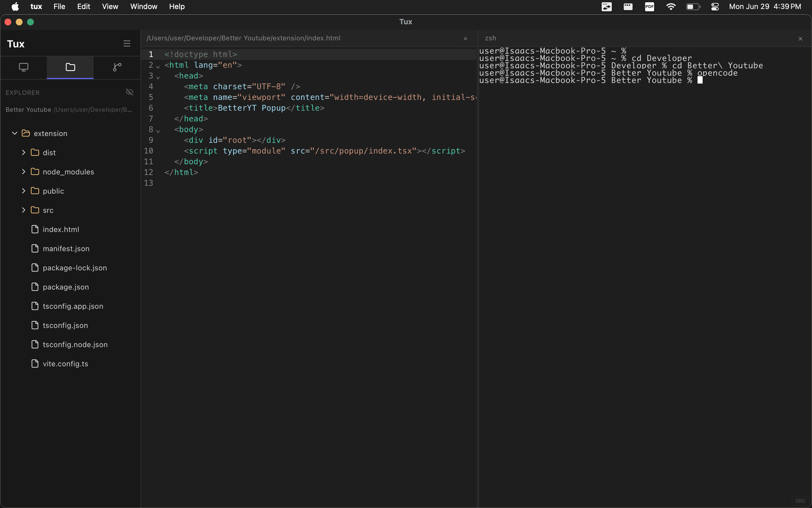Collapse the extension folder chevron
The image size is (812, 508).
(x=14, y=133)
